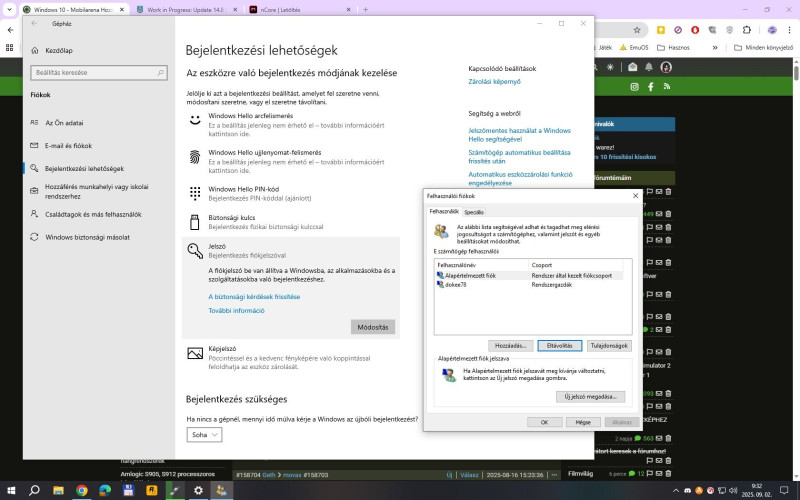Click the Settings gear on the taskbar

tap(198, 490)
